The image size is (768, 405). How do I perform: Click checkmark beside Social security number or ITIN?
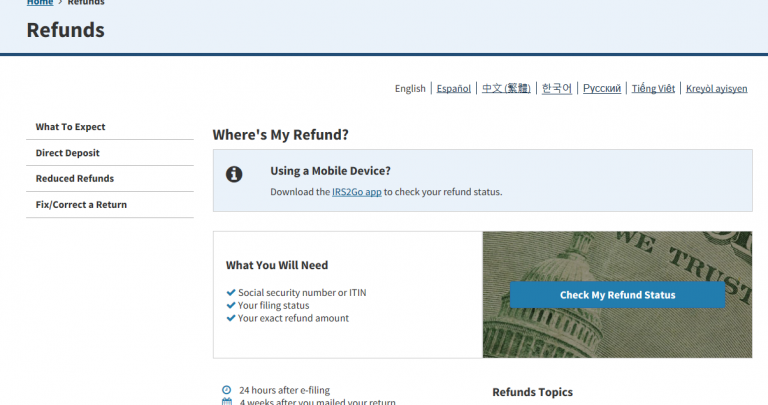[x=231, y=293]
